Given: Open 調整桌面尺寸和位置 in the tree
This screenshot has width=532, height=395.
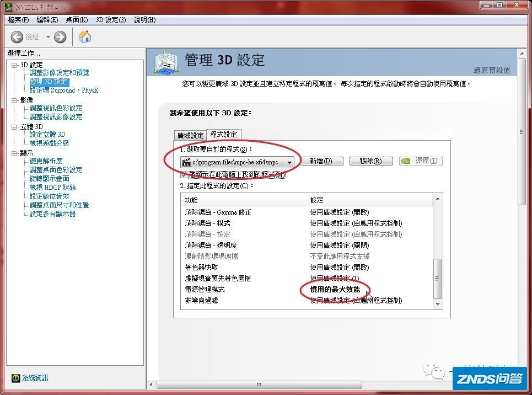Looking at the screenshot, I should tap(60, 205).
